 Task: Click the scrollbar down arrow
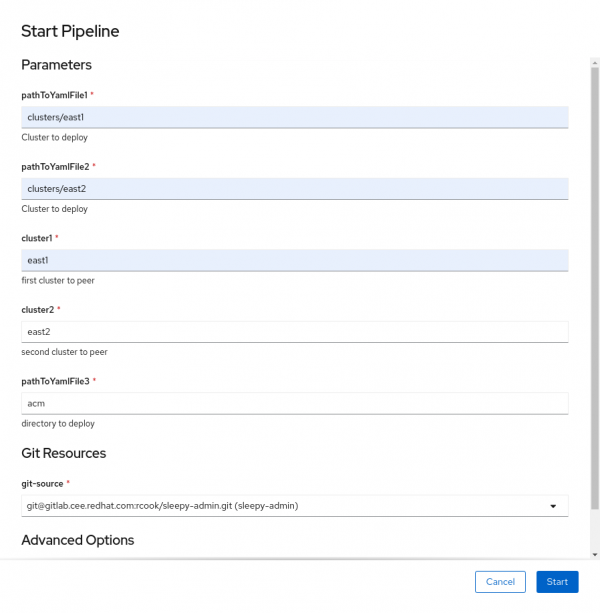(x=595, y=554)
